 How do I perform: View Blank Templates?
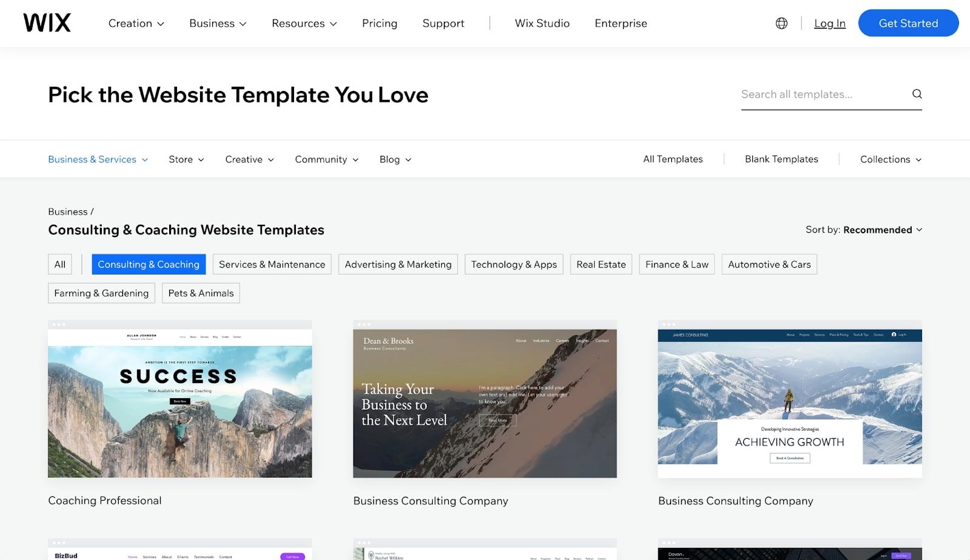tap(781, 159)
